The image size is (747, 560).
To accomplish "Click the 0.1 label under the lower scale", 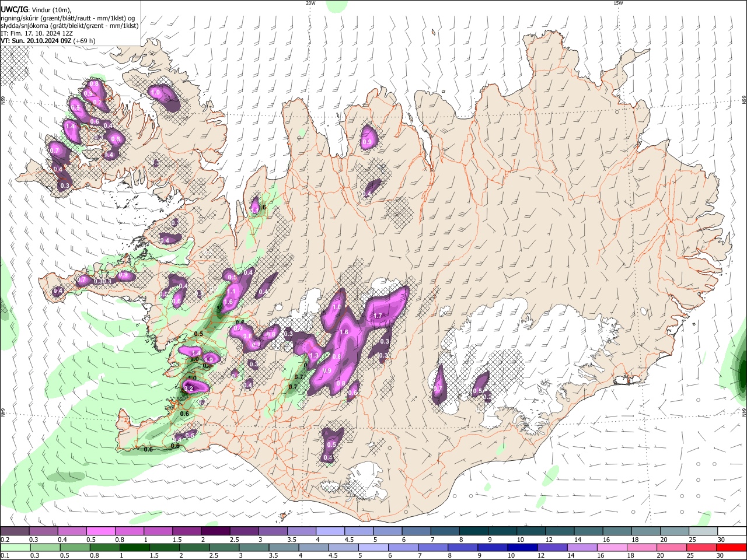I will pyautogui.click(x=5, y=555).
